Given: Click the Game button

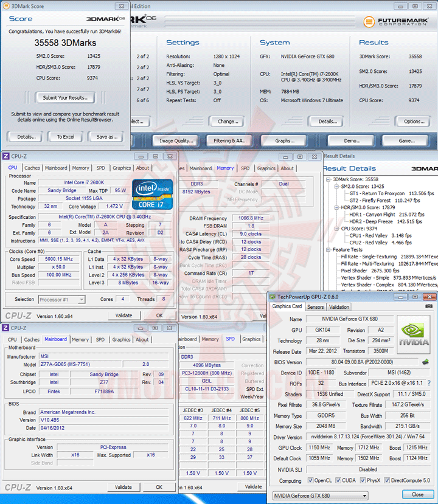Looking at the screenshot, I should tap(406, 141).
